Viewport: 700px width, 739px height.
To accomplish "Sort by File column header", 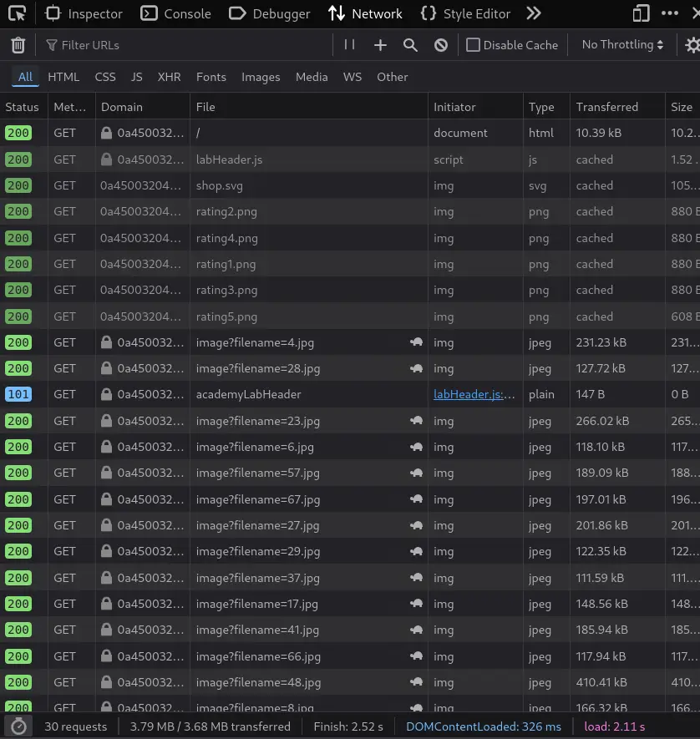I will pyautogui.click(x=309, y=107).
